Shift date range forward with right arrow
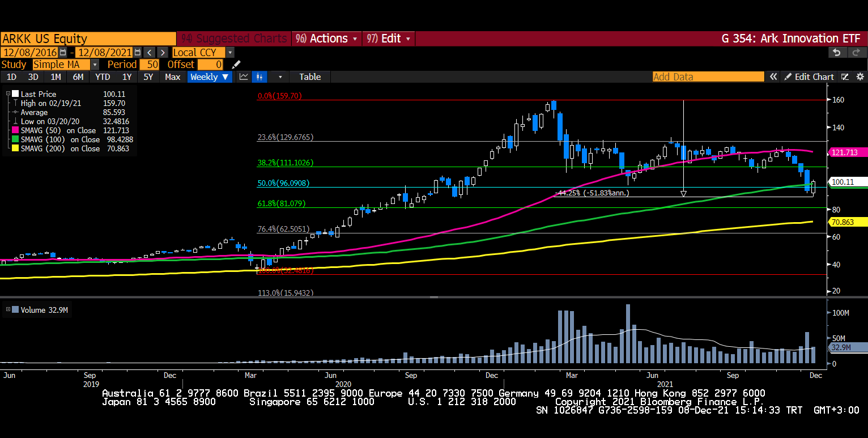 tap(162, 52)
